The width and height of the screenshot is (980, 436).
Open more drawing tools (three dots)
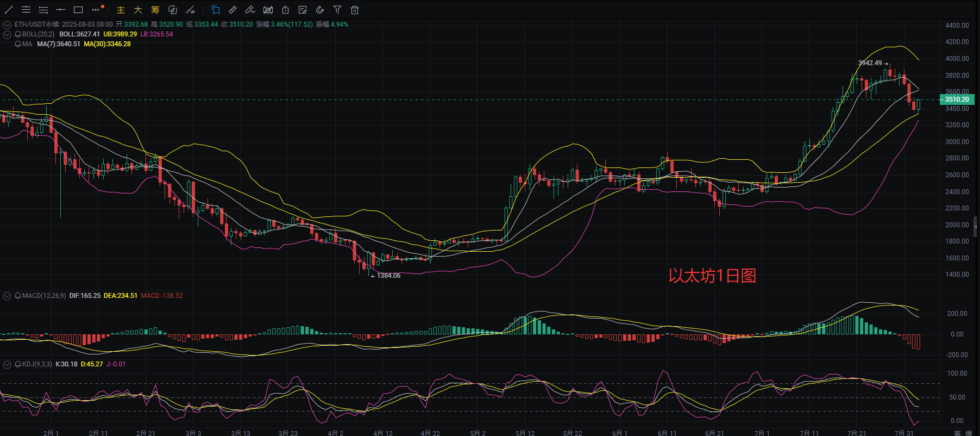tap(96, 10)
